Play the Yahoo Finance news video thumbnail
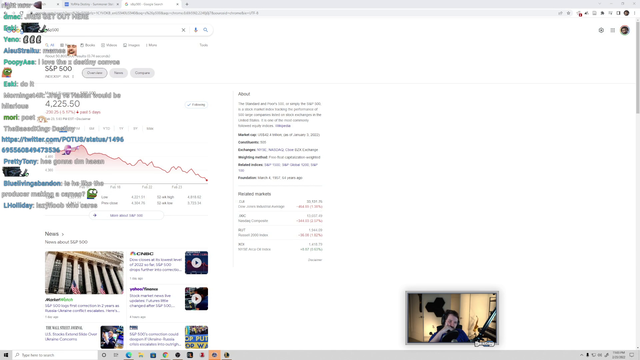640x360 pixels. pyautogui.click(x=196, y=298)
